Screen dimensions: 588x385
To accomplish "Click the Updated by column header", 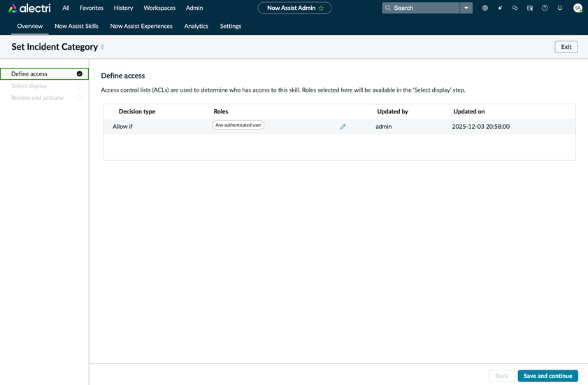I will coord(393,111).
